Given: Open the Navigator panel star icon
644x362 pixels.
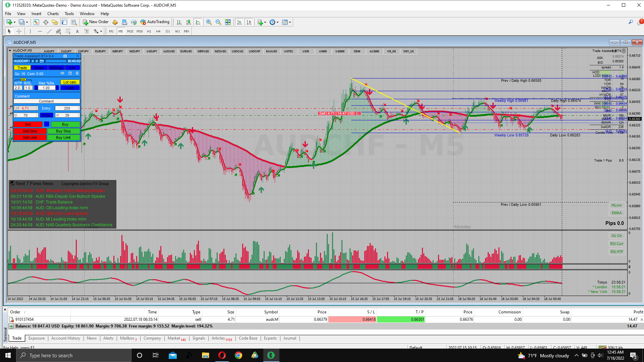Looking at the screenshot, I should [x=55, y=22].
